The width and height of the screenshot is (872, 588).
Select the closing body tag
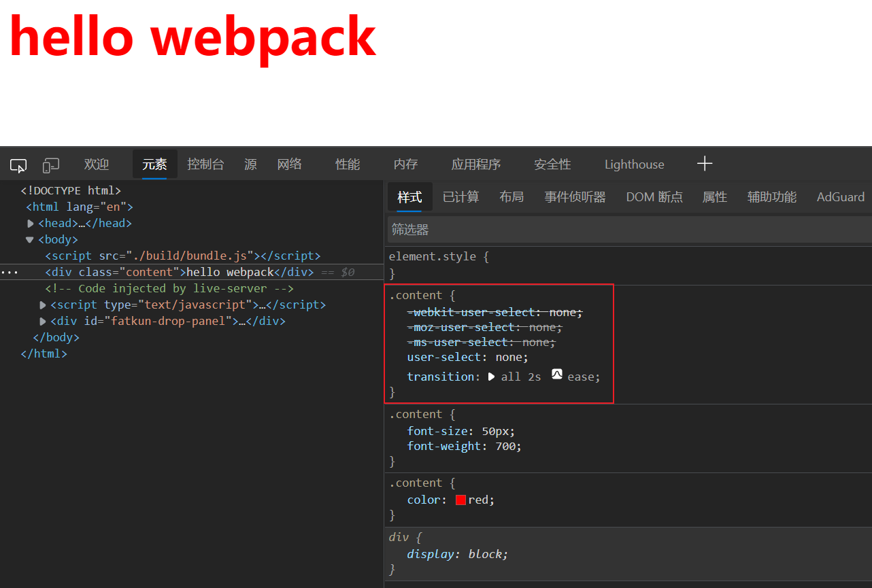click(x=56, y=338)
